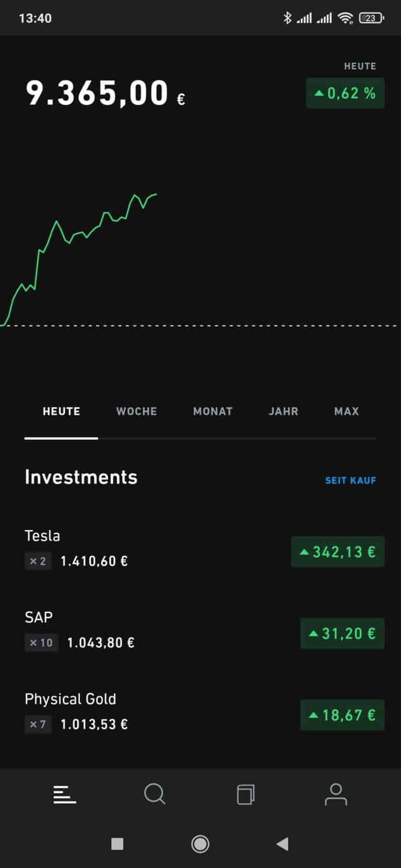Tap the green portfolio chart line

point(57,223)
